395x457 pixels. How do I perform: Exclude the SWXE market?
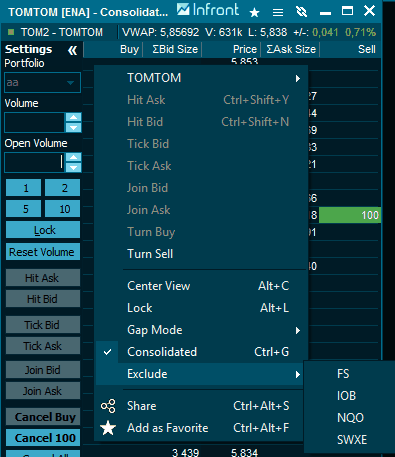[x=352, y=440]
